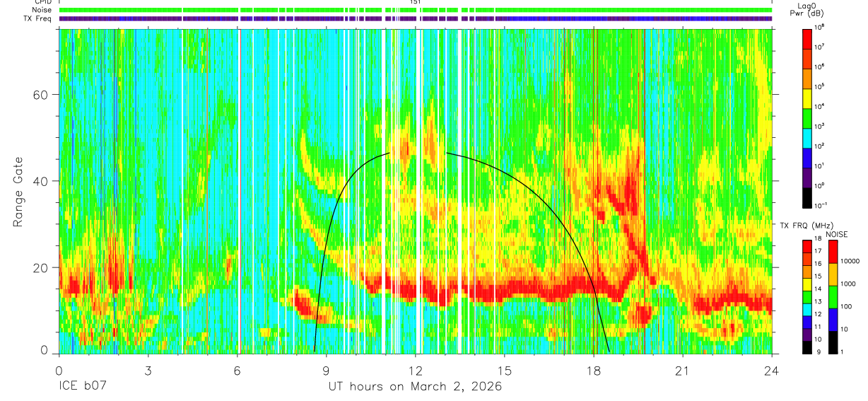Click the green Noise strip above the plot
The height and width of the screenshot is (401, 868).
pos(416,10)
